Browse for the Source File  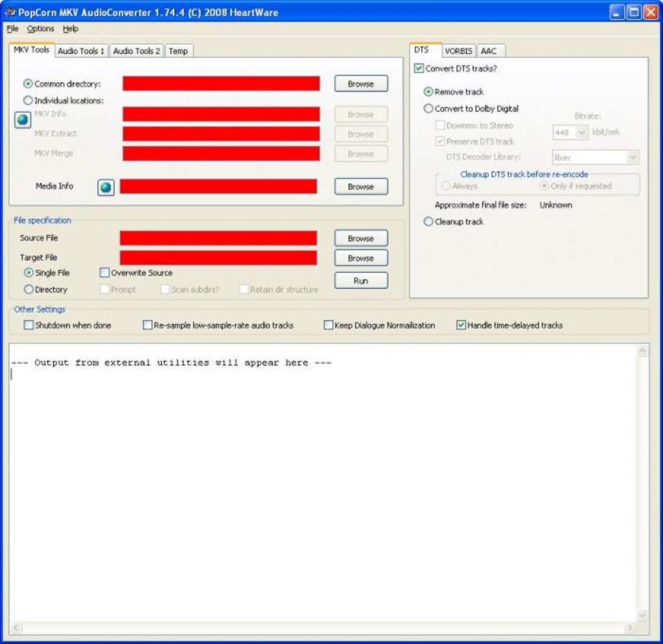pyautogui.click(x=361, y=238)
